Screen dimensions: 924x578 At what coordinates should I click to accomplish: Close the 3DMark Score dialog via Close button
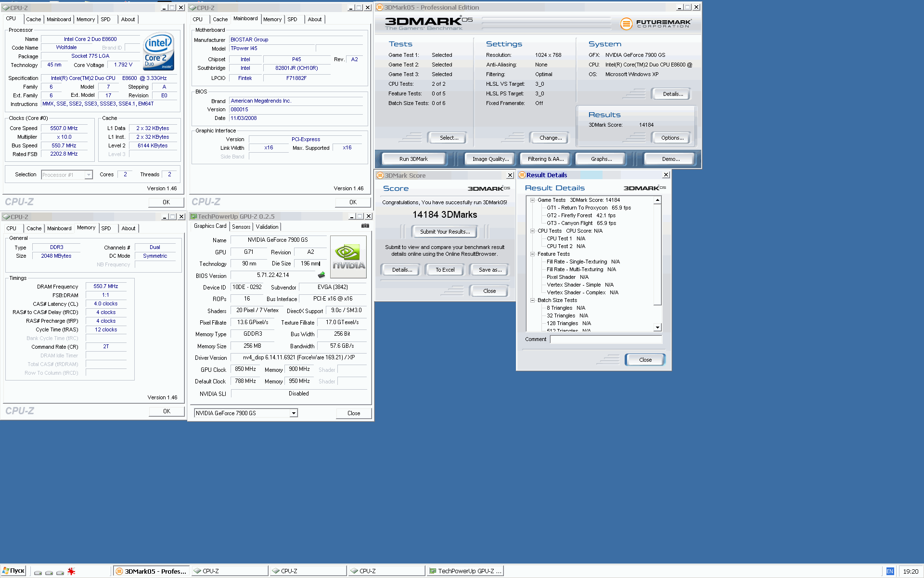pyautogui.click(x=489, y=291)
